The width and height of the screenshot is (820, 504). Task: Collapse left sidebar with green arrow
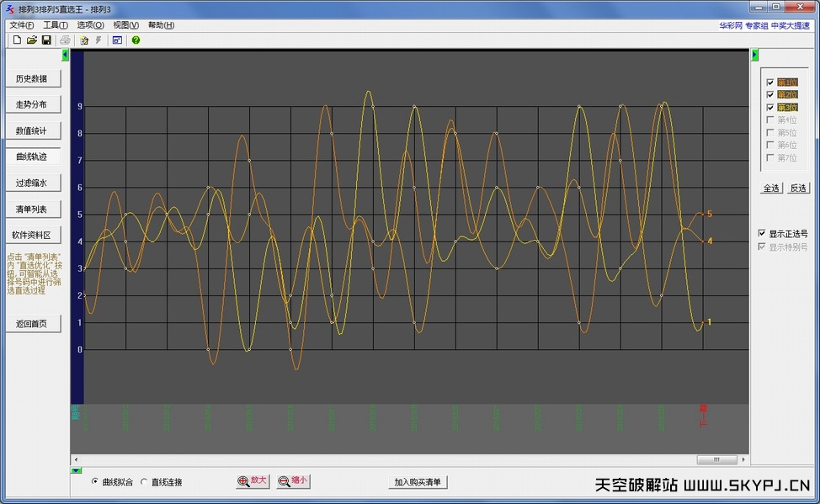pyautogui.click(x=66, y=56)
